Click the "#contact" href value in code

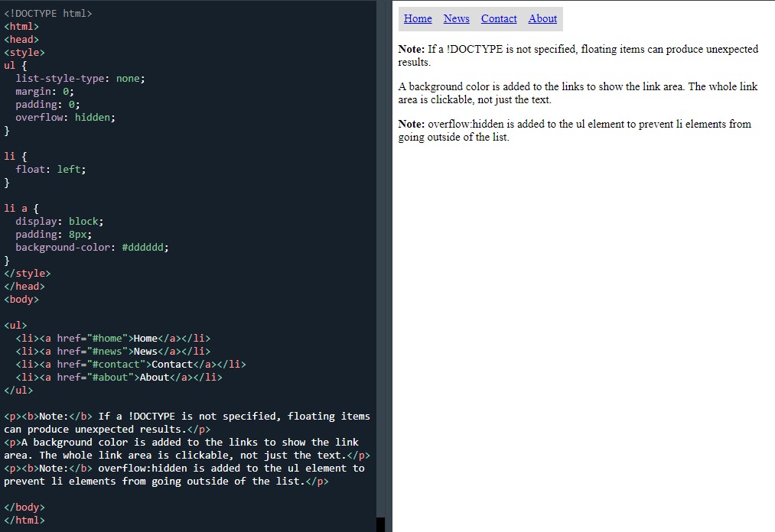tap(116, 365)
